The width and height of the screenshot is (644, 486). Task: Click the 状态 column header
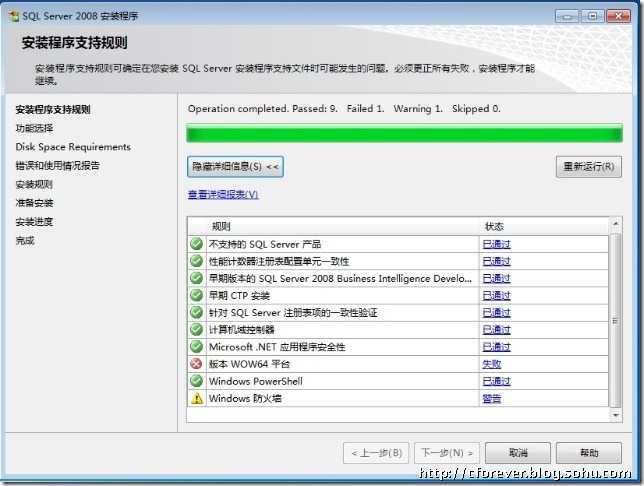544,226
